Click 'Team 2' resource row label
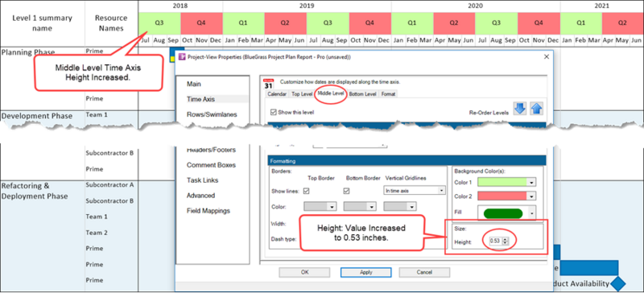 tap(97, 233)
